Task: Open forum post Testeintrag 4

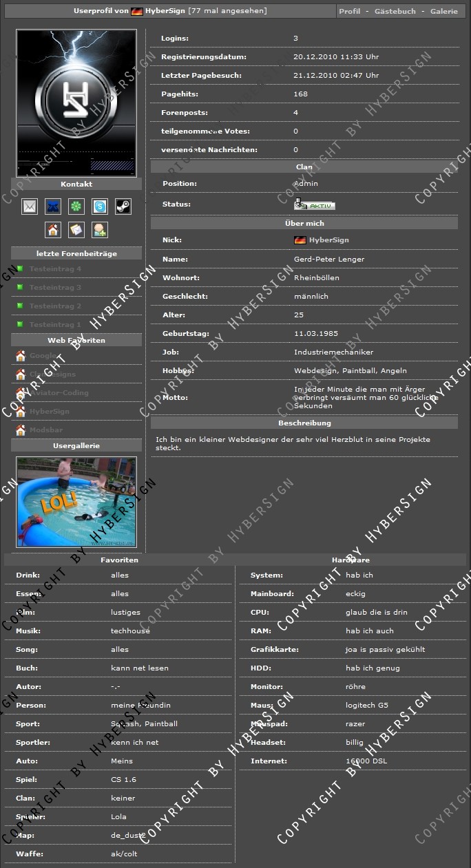Action: click(55, 269)
